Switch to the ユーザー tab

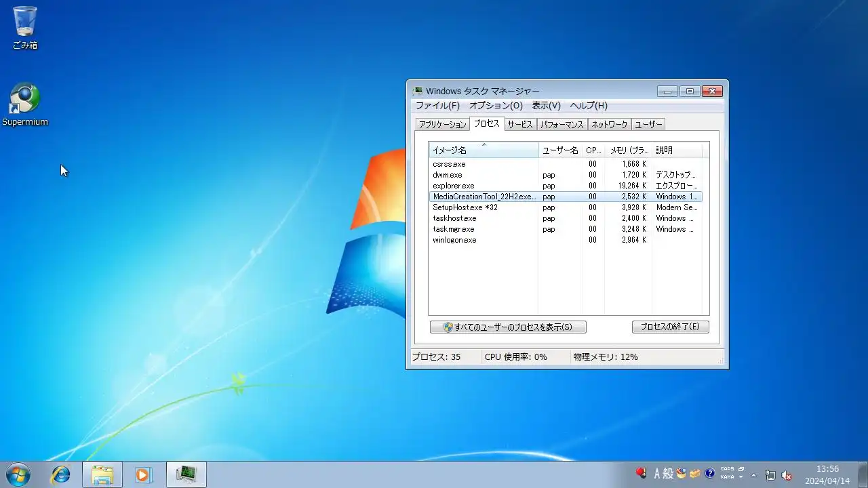tap(648, 125)
